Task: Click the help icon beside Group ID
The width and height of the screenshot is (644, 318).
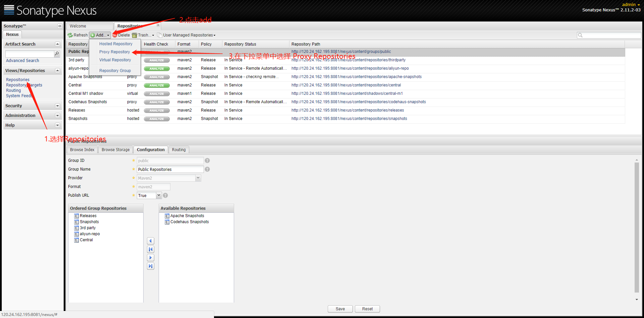Action: [x=207, y=161]
